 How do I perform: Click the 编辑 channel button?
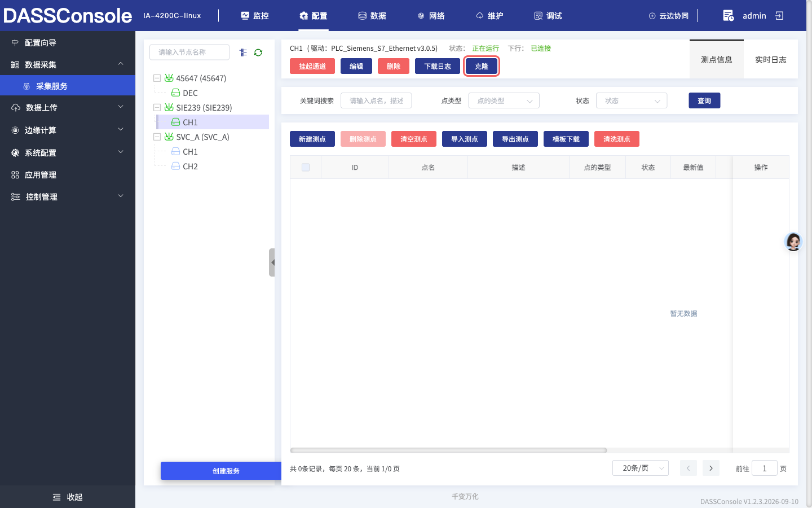pos(356,66)
